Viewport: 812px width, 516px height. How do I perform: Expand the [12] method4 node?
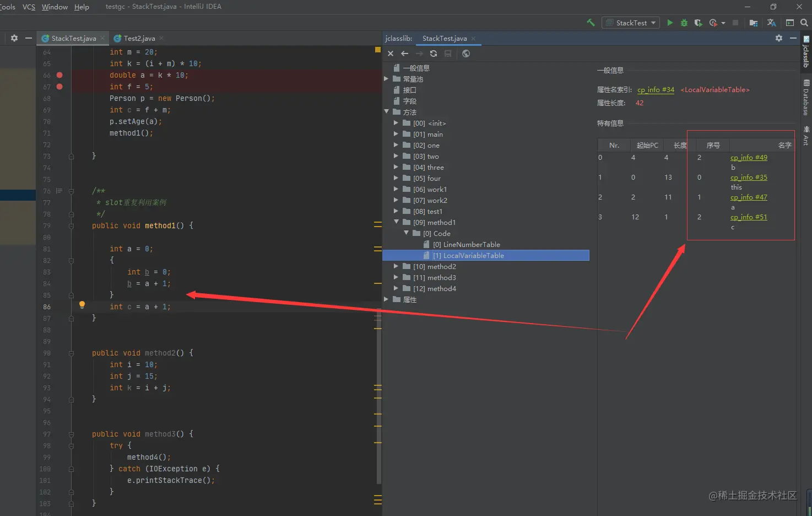click(x=396, y=288)
